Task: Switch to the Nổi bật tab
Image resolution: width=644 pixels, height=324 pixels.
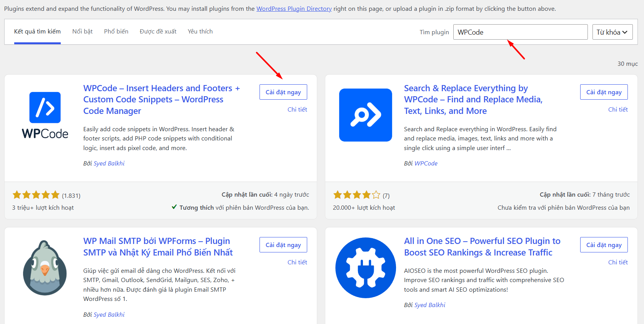Action: coord(82,32)
